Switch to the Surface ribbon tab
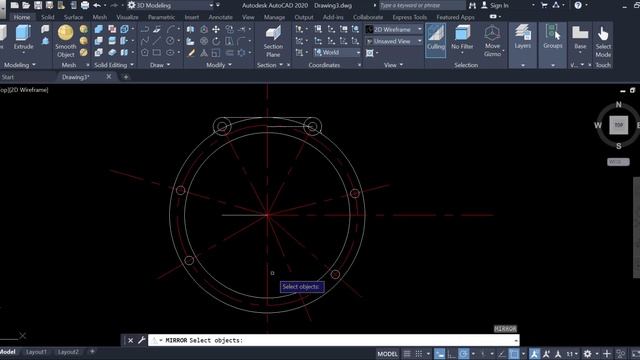The height and width of the screenshot is (360, 640). click(x=73, y=17)
